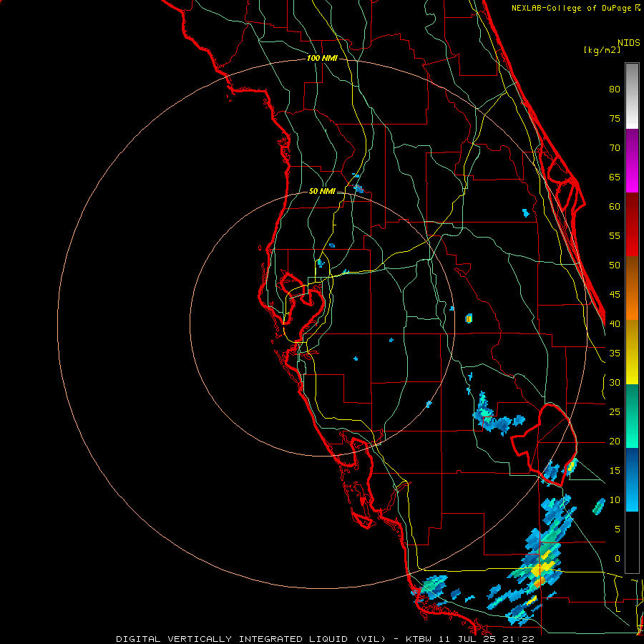Select the 50 NMI range ring label
Screen dimensions: 644x644
322,191
